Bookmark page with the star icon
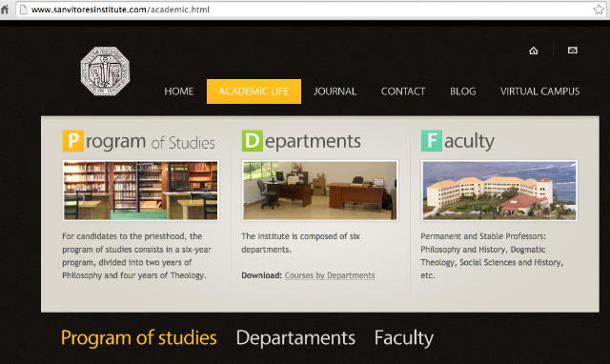 pos(599,10)
